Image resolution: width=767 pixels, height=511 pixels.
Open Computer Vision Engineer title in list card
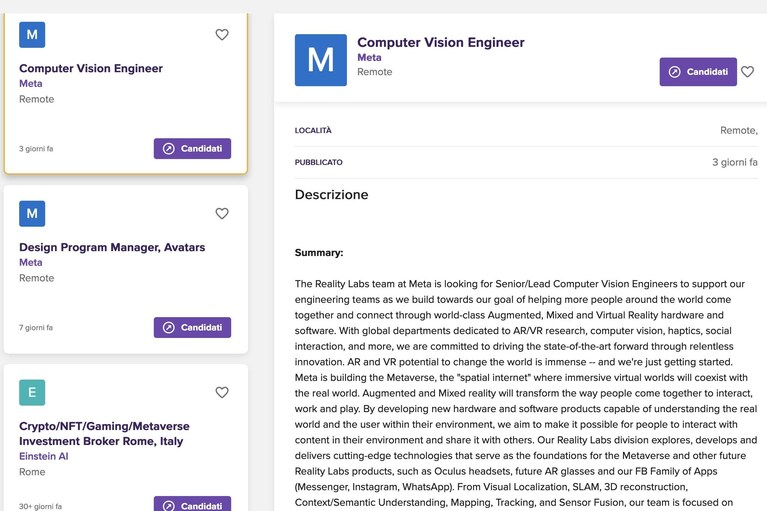click(x=91, y=68)
